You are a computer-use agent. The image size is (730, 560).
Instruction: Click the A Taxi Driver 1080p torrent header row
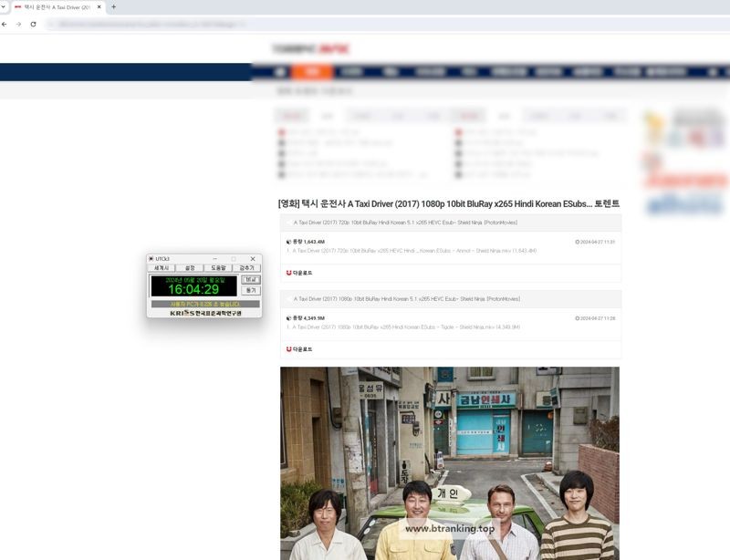click(451, 299)
